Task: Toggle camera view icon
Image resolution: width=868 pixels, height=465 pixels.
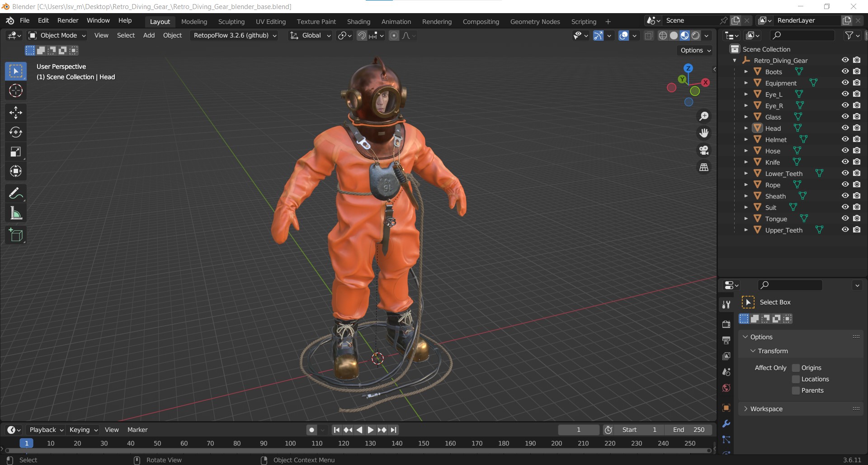Action: [x=704, y=150]
